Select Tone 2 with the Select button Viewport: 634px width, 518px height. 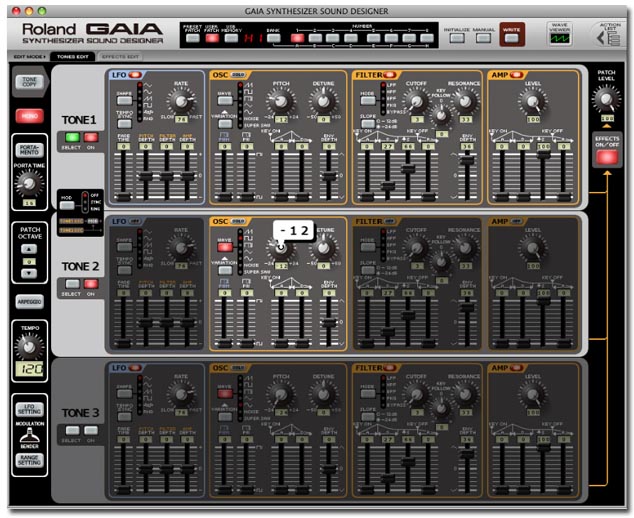point(72,284)
